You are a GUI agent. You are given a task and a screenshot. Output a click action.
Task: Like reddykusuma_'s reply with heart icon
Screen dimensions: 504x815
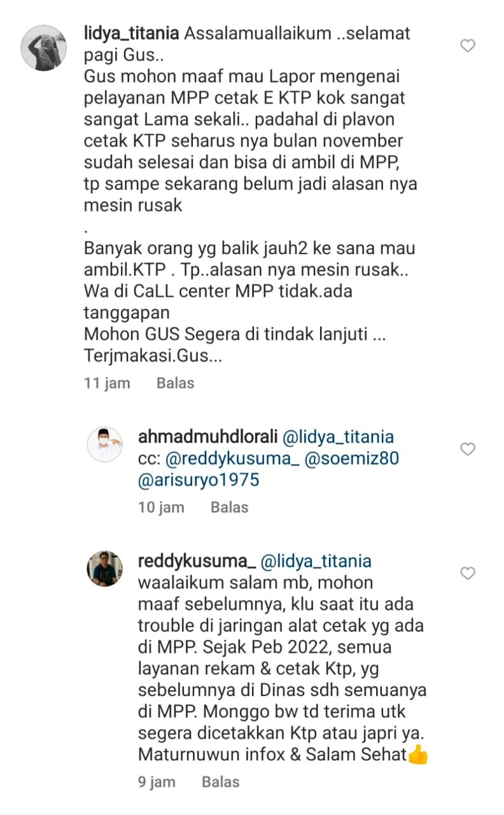(x=468, y=574)
